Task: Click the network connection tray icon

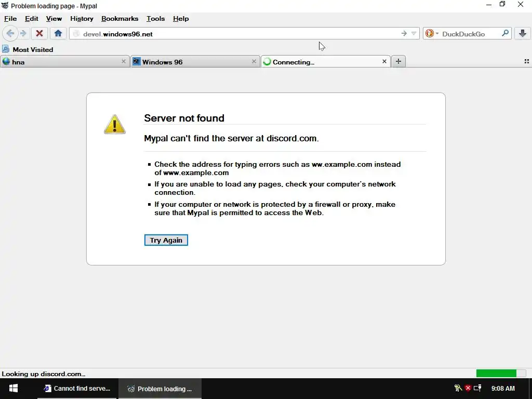Action: coord(478,388)
